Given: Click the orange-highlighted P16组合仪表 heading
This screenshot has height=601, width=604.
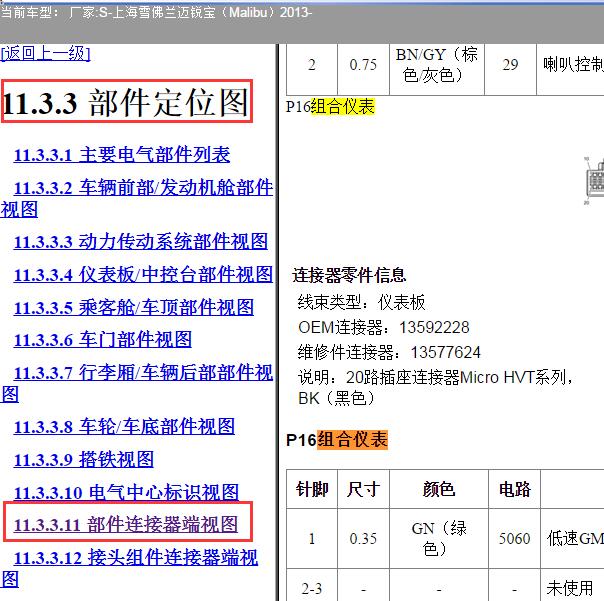Looking at the screenshot, I should 337,440.
